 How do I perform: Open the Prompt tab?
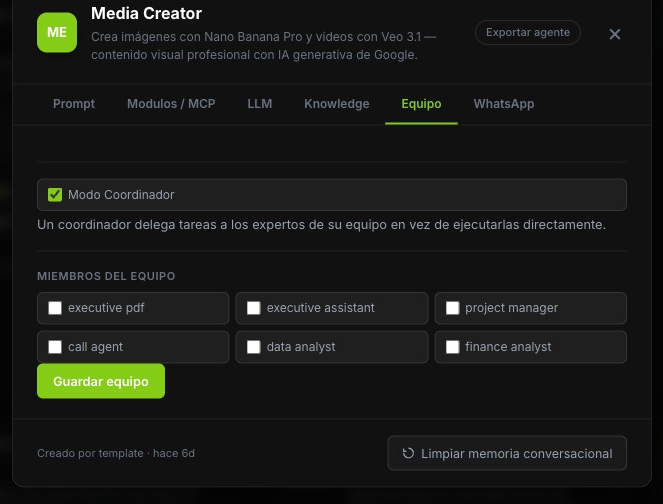[74, 104]
